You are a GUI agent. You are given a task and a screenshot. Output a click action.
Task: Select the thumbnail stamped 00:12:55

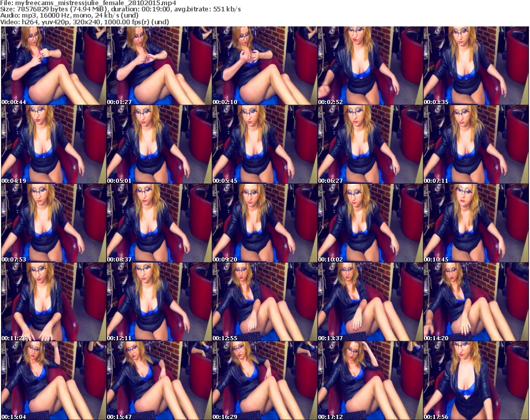pos(264,302)
